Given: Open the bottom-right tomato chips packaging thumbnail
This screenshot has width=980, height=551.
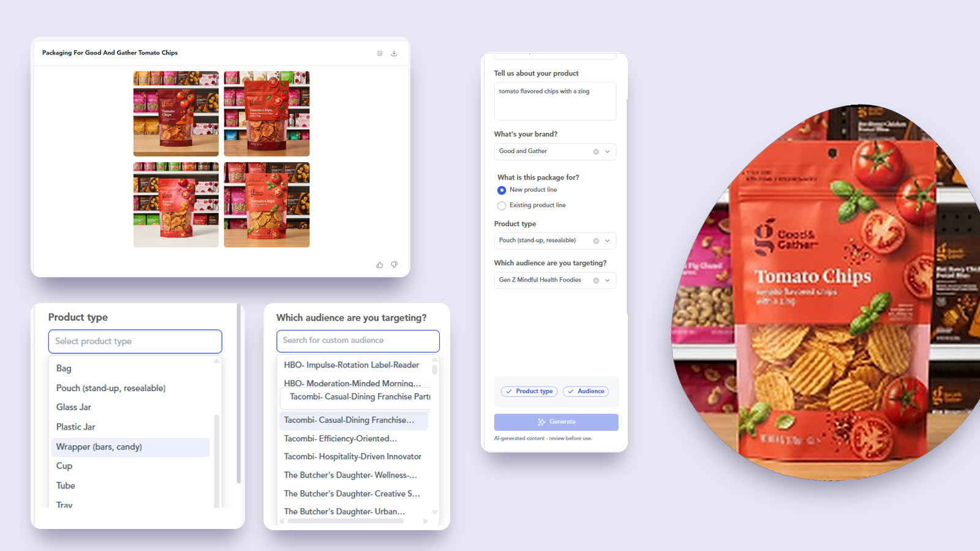Looking at the screenshot, I should (266, 204).
